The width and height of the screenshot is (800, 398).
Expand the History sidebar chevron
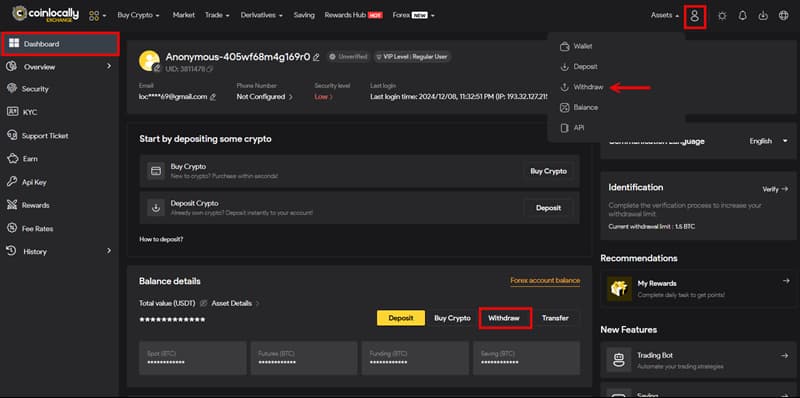[x=109, y=251]
